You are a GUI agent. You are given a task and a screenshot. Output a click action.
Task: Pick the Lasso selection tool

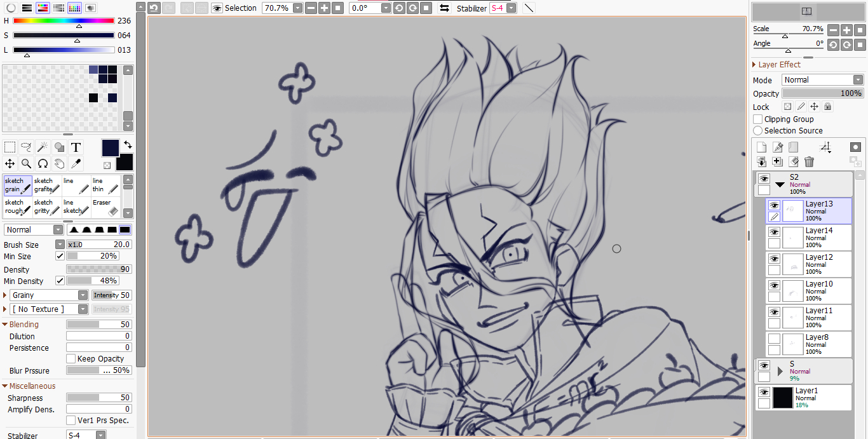point(26,147)
